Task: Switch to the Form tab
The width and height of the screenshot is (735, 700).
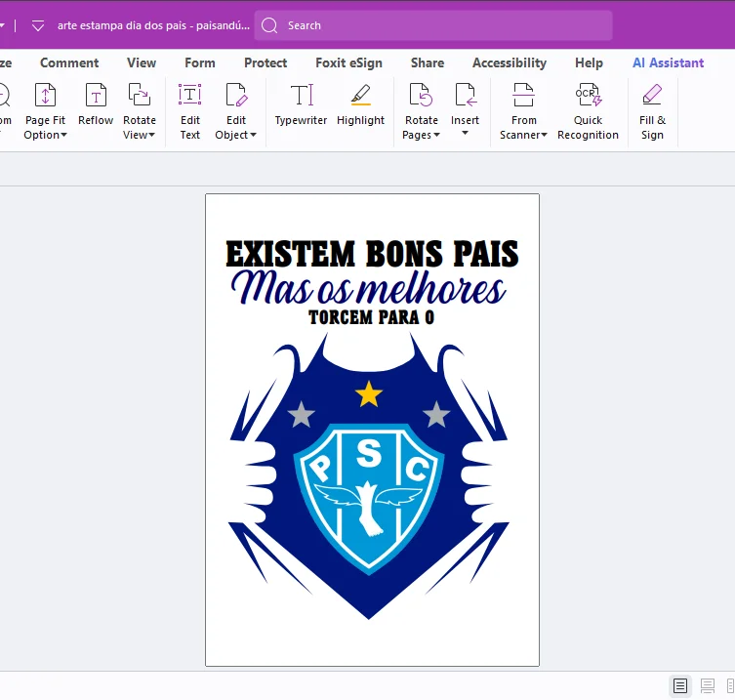Action: coord(200,62)
